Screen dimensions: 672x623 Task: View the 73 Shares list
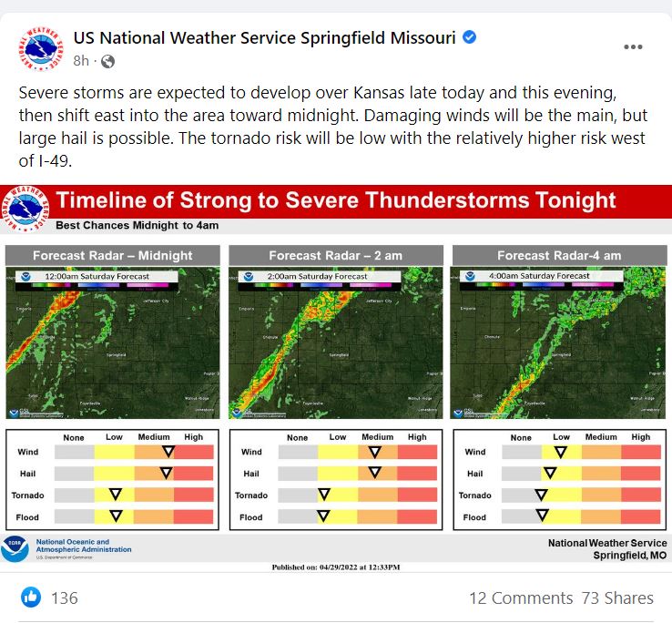tap(617, 597)
